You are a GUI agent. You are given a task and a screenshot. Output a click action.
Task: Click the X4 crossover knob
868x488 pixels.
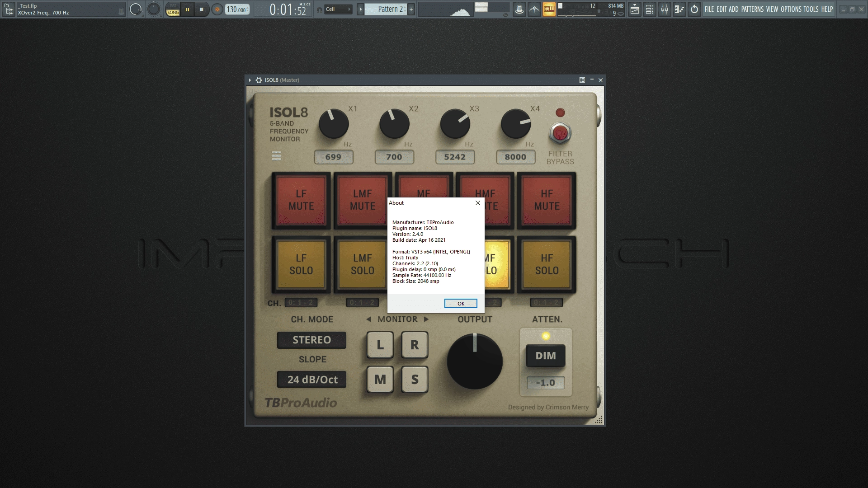pyautogui.click(x=516, y=124)
